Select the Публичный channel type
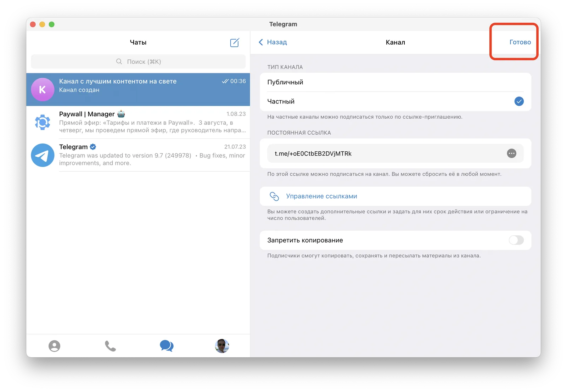567x392 pixels. click(395, 82)
